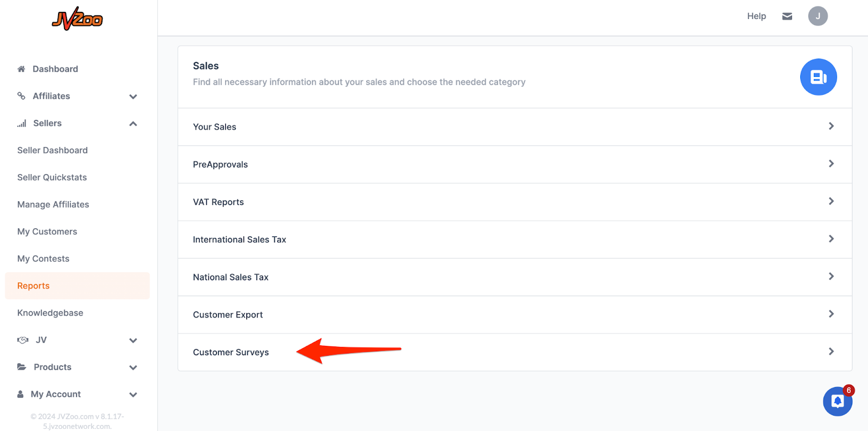Viewport: 868px width, 431px height.
Task: Open the notification chat bubble widget
Action: click(x=837, y=401)
